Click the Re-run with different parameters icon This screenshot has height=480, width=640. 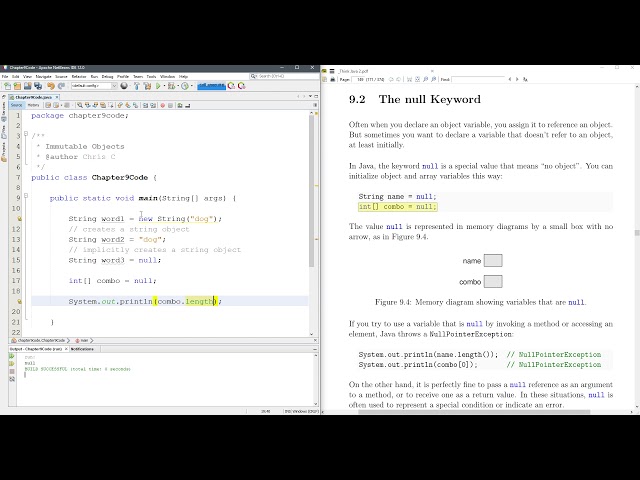12,364
